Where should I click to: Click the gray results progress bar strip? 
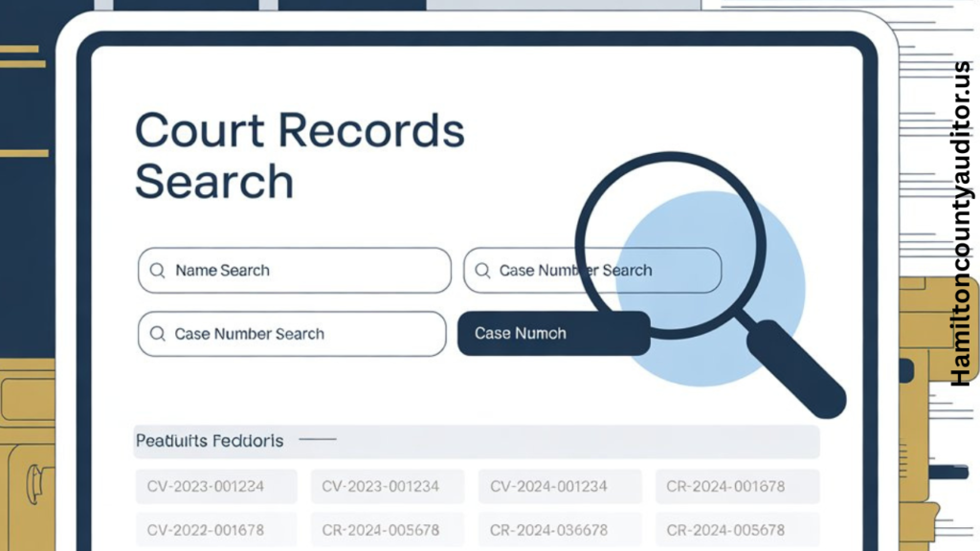[x=479, y=441]
